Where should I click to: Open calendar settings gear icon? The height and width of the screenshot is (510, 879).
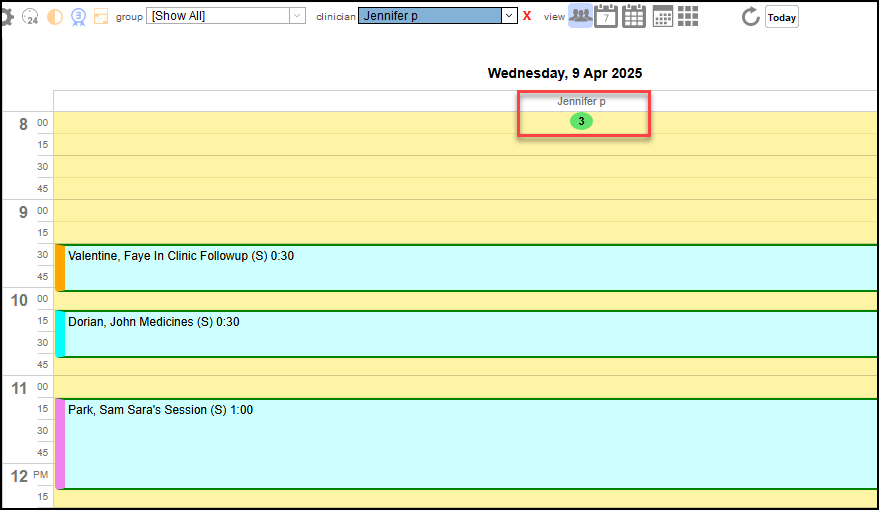coord(6,17)
